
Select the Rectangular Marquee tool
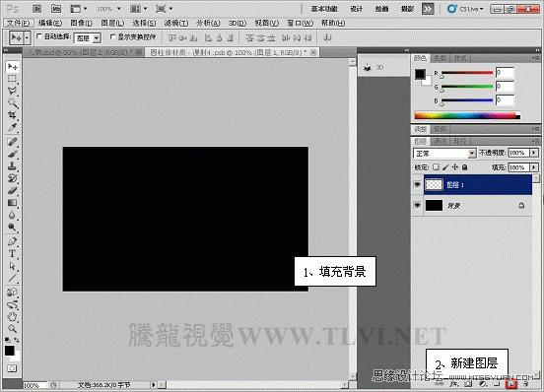pos(13,79)
